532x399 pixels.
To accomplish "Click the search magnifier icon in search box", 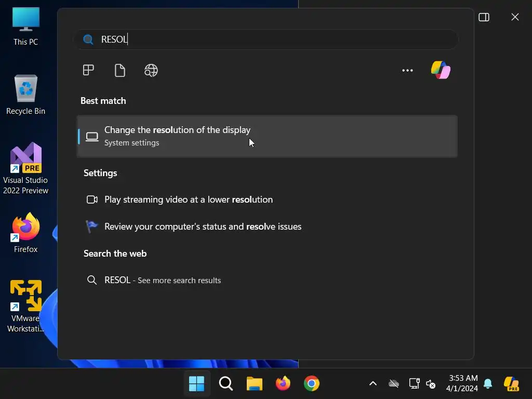I will coord(88,39).
